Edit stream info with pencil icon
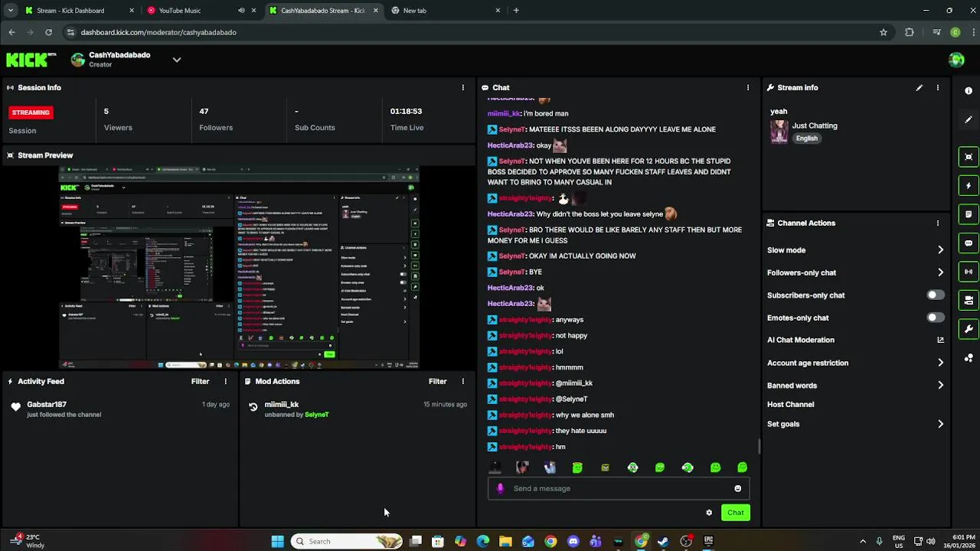Screen dimensions: 980x551 [919, 87]
